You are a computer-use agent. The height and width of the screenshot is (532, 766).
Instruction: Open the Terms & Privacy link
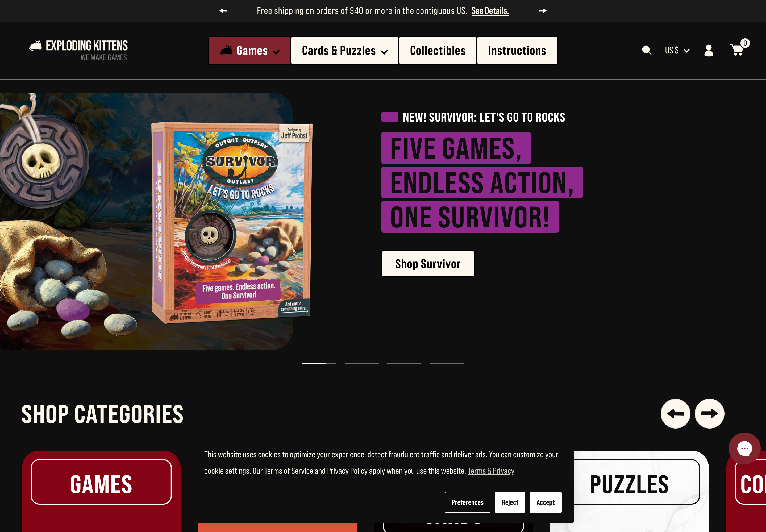click(x=491, y=471)
